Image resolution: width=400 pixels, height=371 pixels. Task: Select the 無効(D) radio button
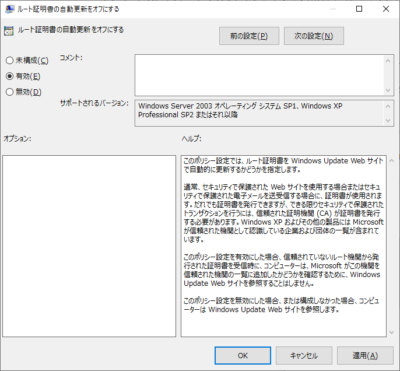(x=24, y=92)
